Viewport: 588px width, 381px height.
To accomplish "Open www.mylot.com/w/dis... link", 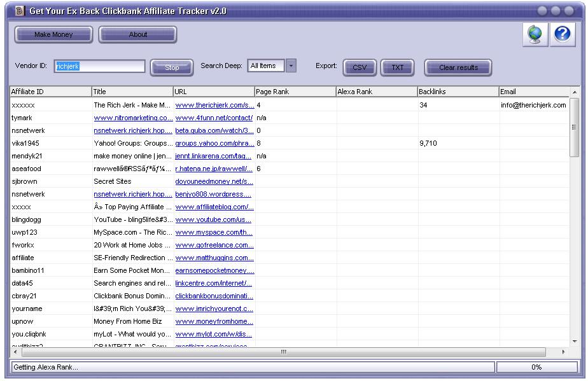I will pos(213,335).
